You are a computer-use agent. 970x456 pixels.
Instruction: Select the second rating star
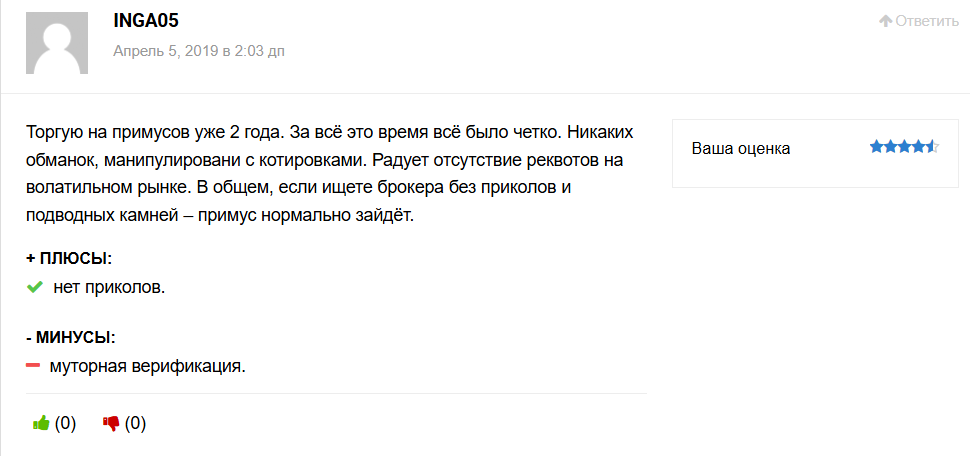click(x=890, y=147)
